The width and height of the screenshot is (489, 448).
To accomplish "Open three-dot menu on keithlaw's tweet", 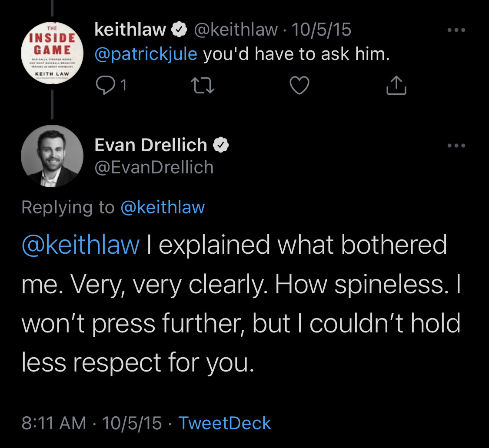I will (456, 30).
